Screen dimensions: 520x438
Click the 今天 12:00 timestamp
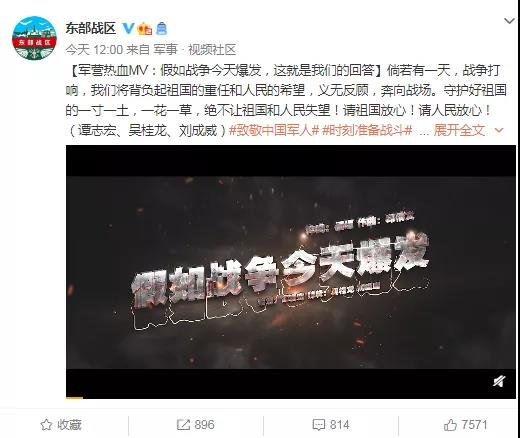(x=94, y=50)
